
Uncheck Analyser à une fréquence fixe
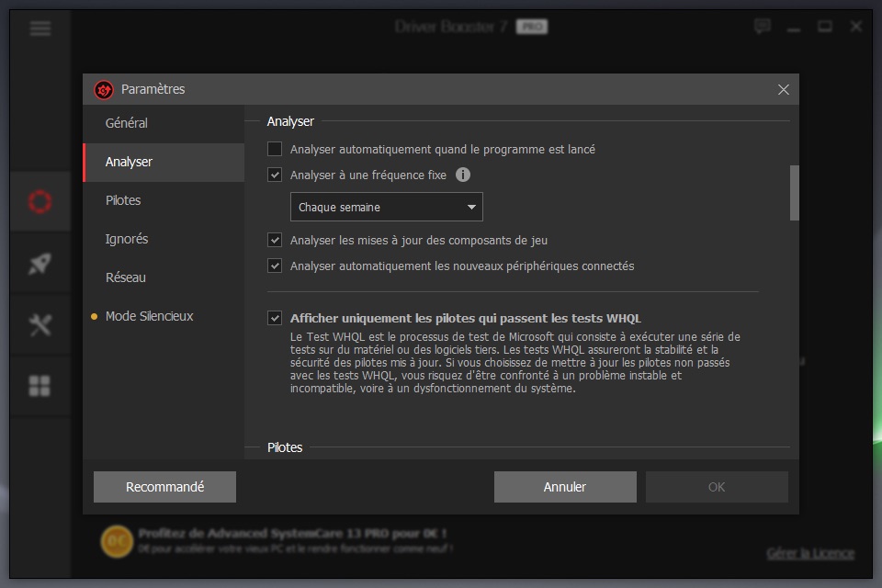[x=275, y=175]
